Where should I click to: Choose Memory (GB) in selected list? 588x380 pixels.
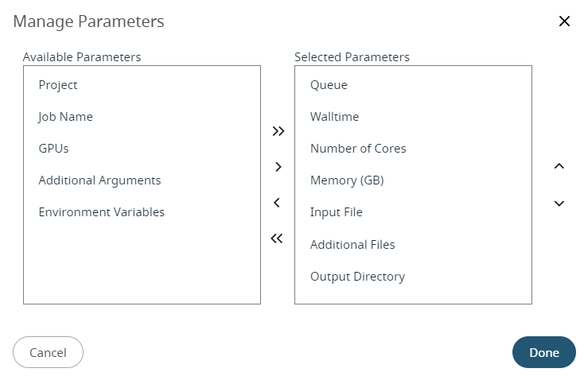coord(347,180)
